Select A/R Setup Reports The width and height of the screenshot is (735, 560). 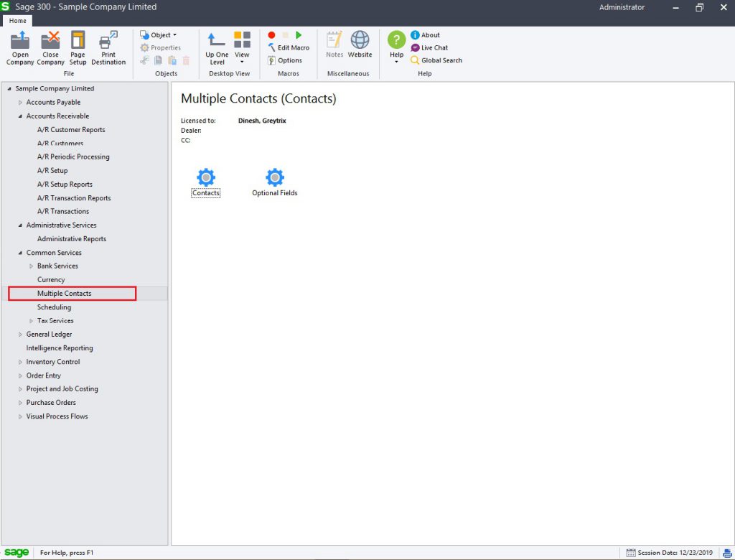(65, 185)
